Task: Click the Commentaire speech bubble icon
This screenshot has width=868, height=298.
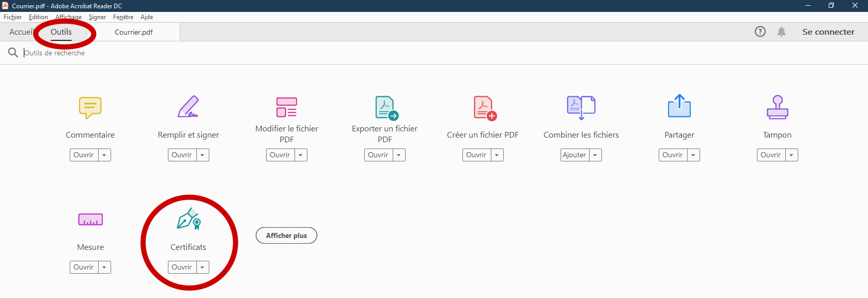Action: 90,108
